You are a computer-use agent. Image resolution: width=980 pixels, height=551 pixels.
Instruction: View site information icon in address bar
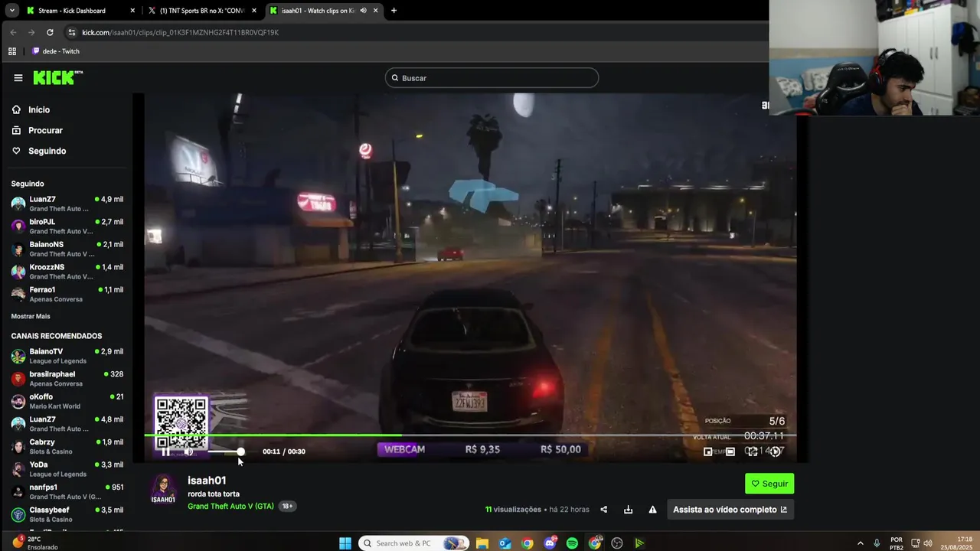tap(72, 32)
